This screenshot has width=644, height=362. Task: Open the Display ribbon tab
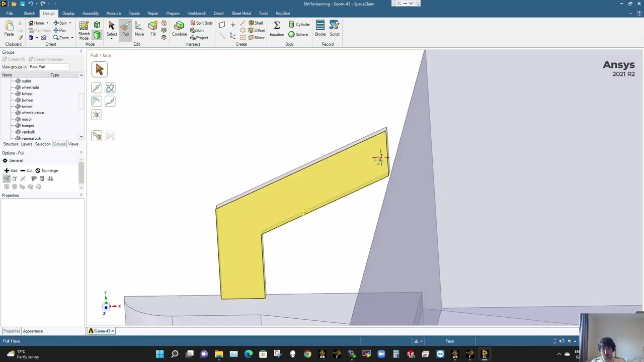68,13
